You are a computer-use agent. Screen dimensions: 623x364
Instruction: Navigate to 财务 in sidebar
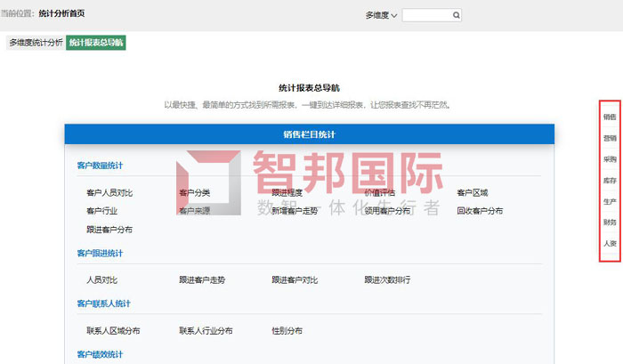coord(610,222)
